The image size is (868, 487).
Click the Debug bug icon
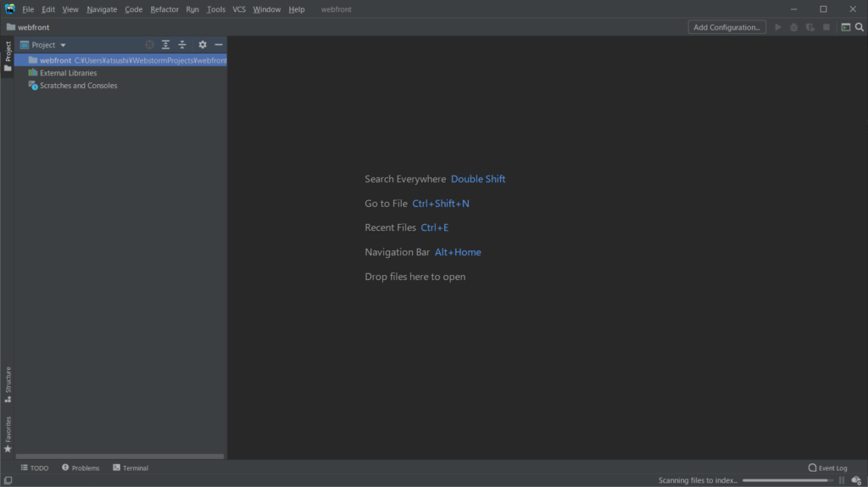point(793,27)
